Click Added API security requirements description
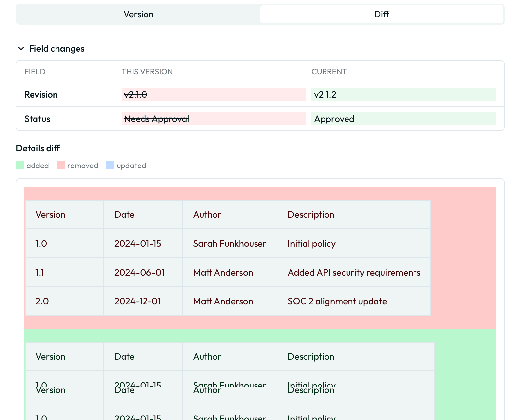The height and width of the screenshot is (420, 516). coord(354,273)
